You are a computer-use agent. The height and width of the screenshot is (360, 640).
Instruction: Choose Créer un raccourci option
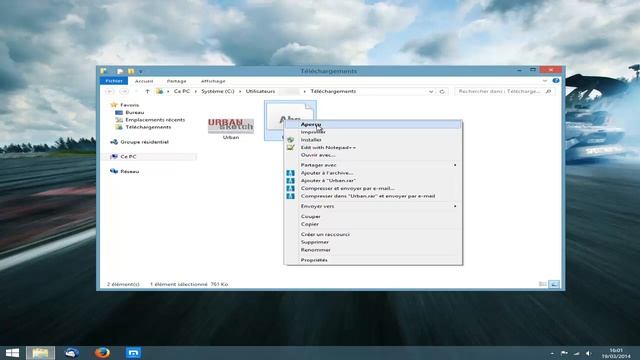click(x=373, y=234)
